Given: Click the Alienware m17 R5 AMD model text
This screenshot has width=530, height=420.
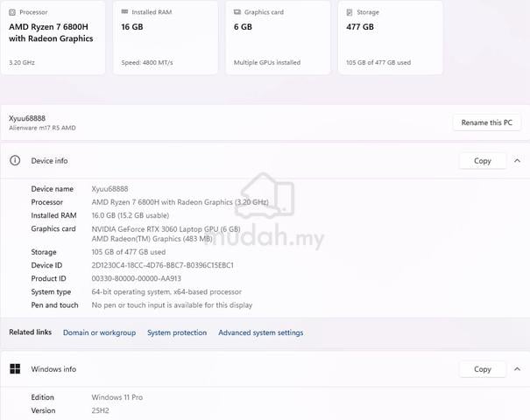Looking at the screenshot, I should tap(42, 128).
